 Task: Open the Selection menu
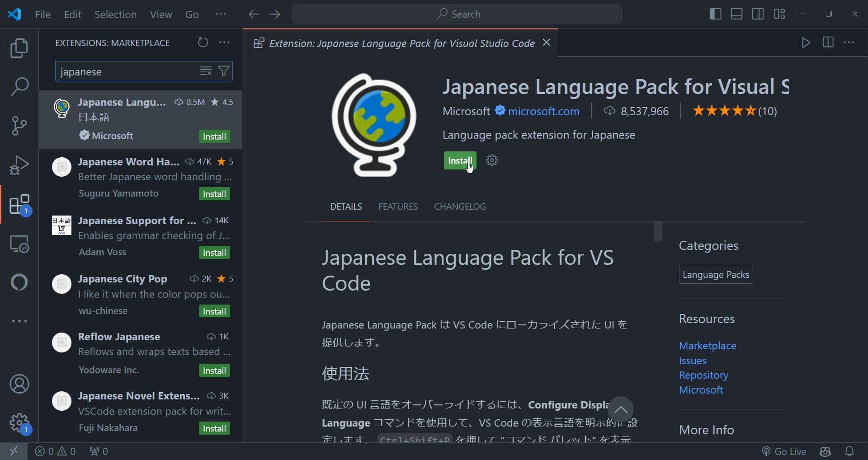pyautogui.click(x=115, y=14)
